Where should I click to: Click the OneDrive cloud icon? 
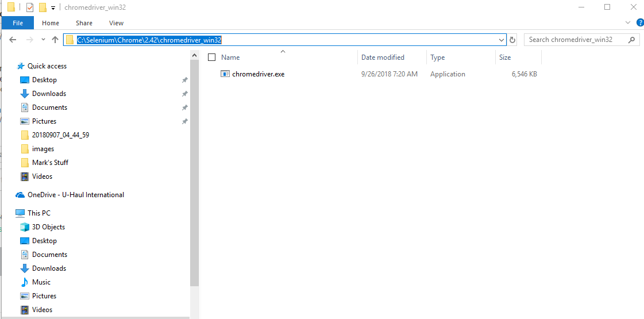20,195
